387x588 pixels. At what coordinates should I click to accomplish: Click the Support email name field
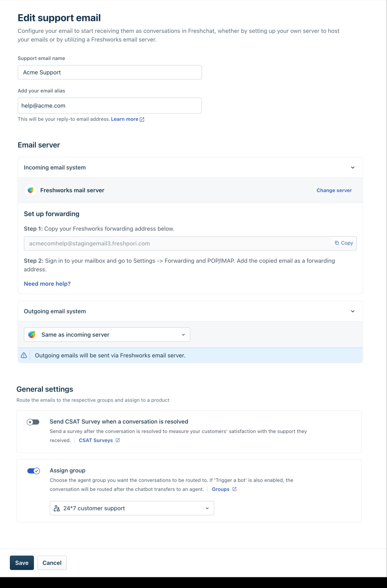110,72
